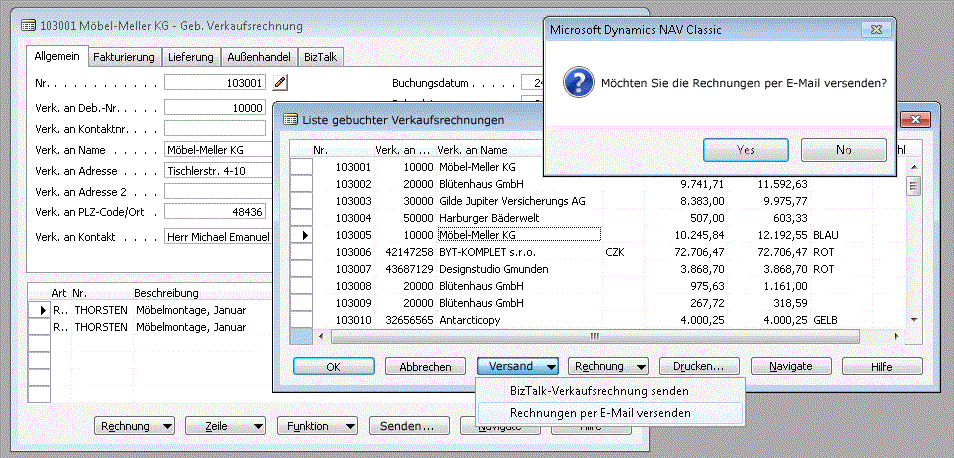This screenshot has height=458, width=954.
Task: Decline with the No button
Action: point(843,150)
